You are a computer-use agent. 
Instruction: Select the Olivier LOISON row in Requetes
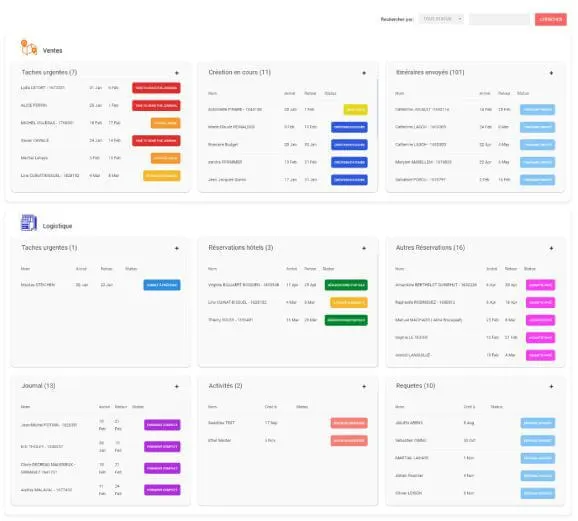[x=475, y=493]
